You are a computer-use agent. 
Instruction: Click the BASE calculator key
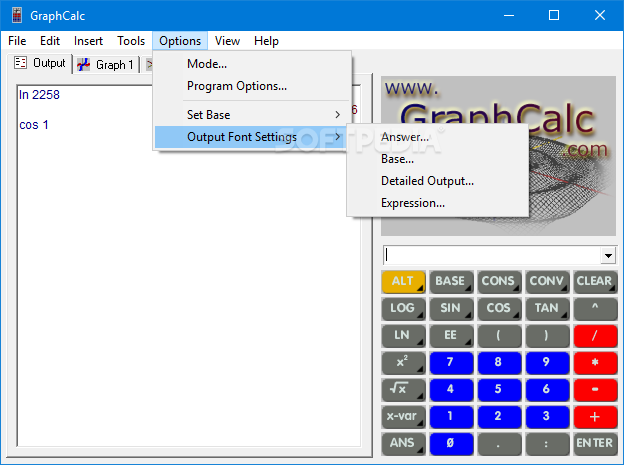click(x=451, y=281)
